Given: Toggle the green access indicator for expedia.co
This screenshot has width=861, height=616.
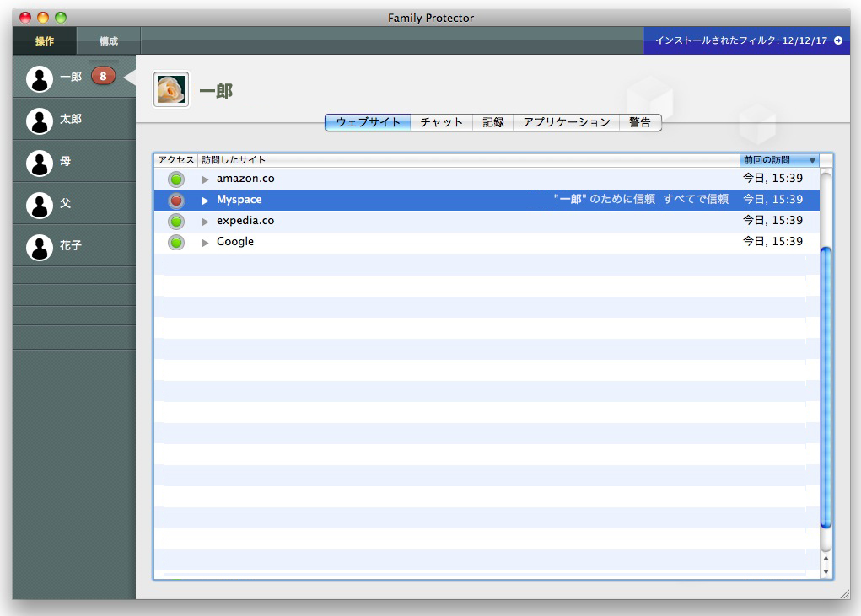Looking at the screenshot, I should [x=176, y=221].
